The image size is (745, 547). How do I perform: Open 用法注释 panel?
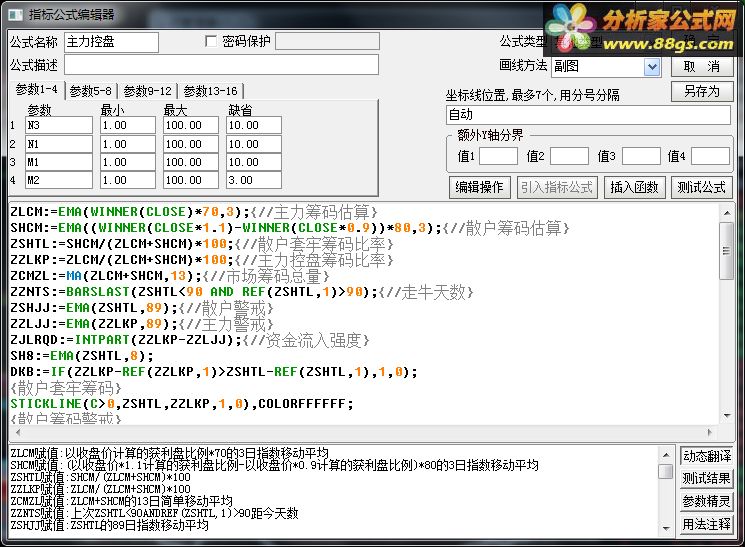point(706,524)
